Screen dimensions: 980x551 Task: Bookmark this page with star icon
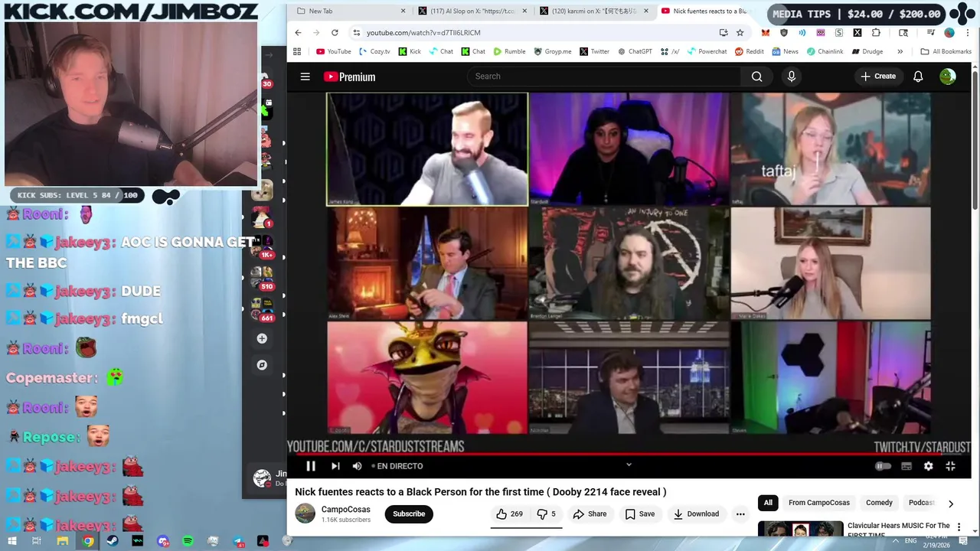[740, 33]
